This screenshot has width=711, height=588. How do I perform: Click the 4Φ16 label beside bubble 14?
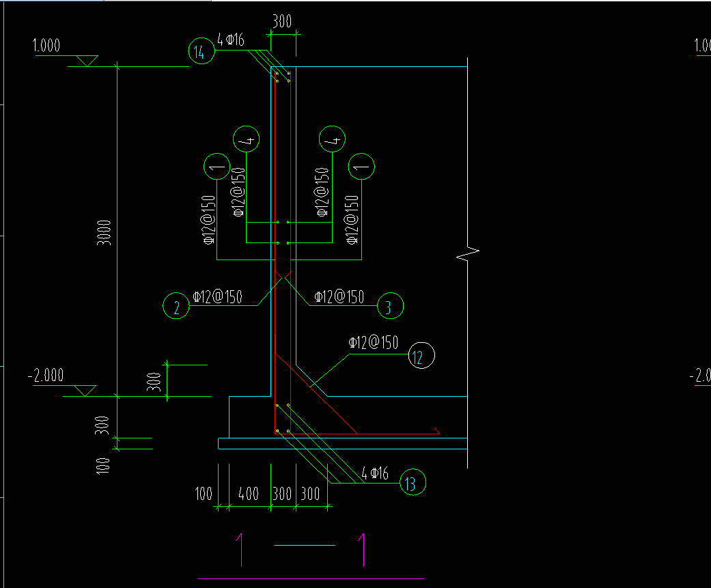231,40
